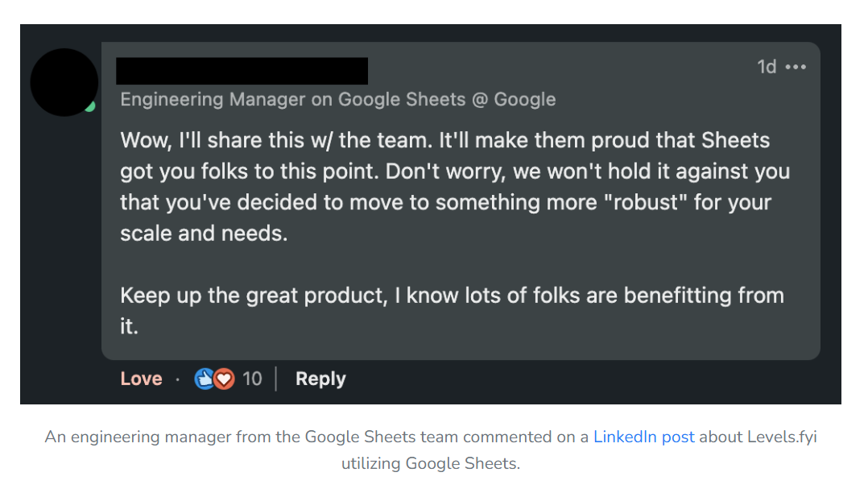Click the Engineering Manager job title text
The width and height of the screenshot is (868, 489).
pos(338,99)
